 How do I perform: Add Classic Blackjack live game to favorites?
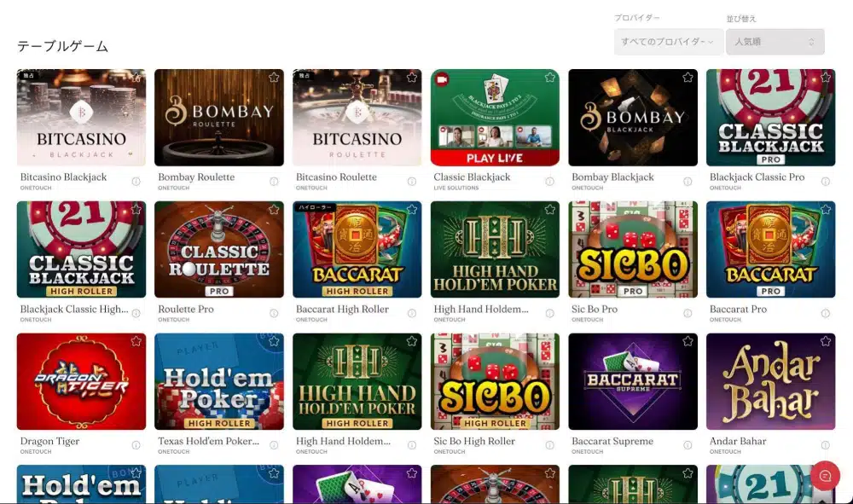point(549,78)
